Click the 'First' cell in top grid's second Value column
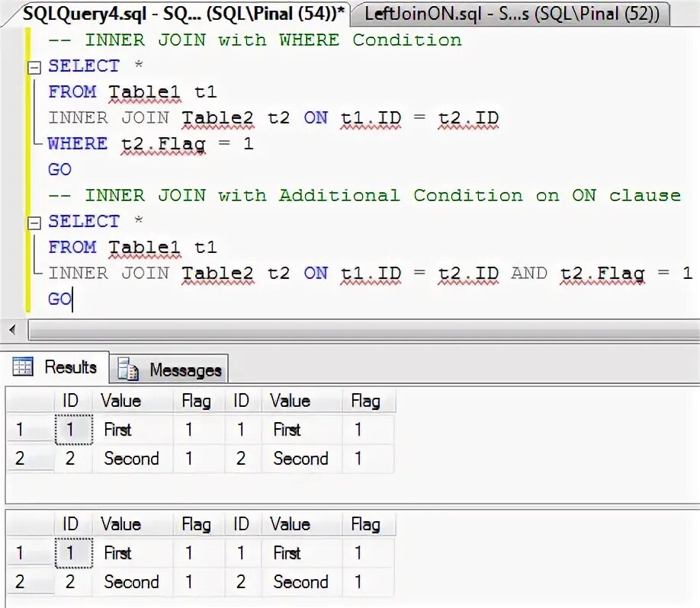 click(x=302, y=429)
